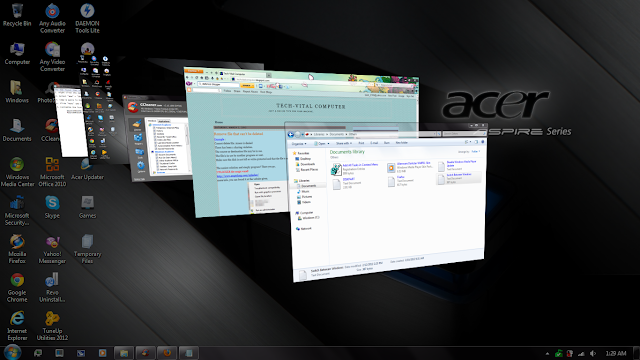Select Pictures library in Explorer sidebar

[304, 197]
